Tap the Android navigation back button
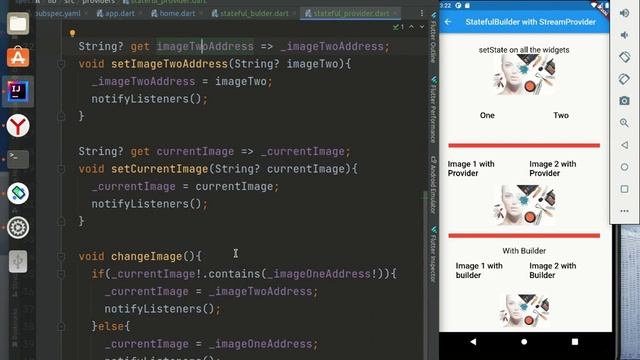640x360 pixels. point(473,342)
